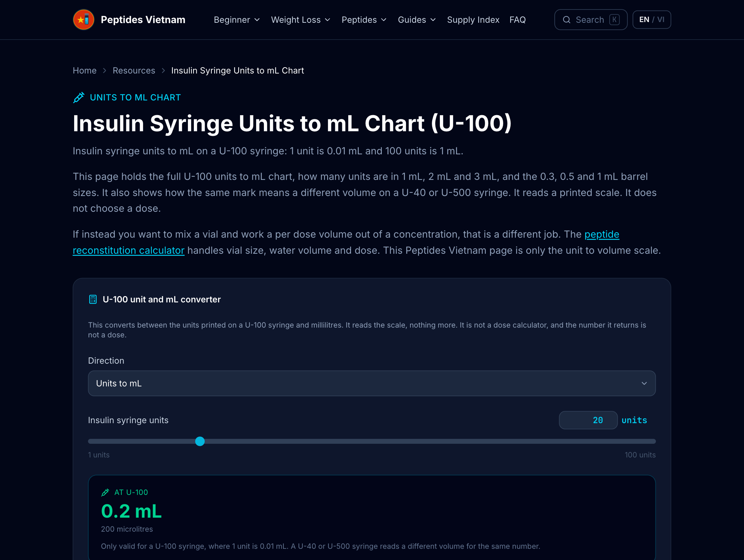Click the K shortcut key badge
This screenshot has height=560, width=744.
(x=615, y=20)
